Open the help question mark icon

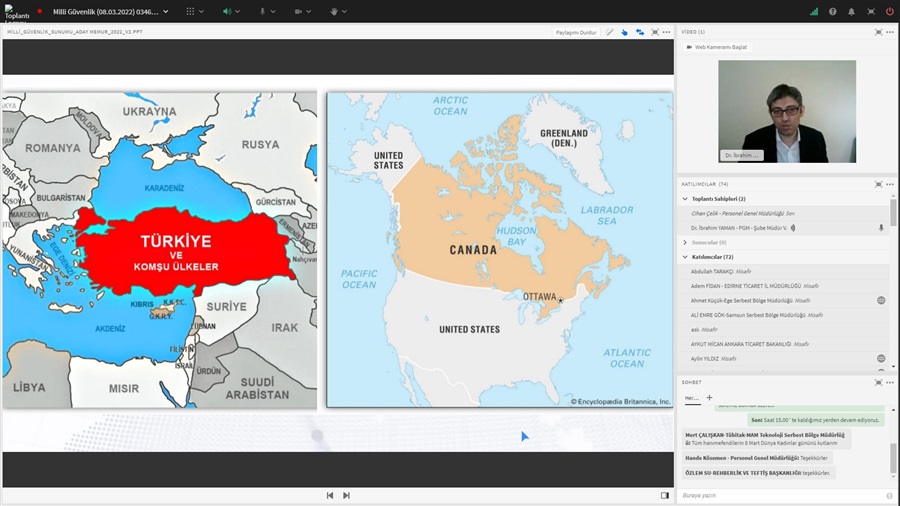coord(833,12)
